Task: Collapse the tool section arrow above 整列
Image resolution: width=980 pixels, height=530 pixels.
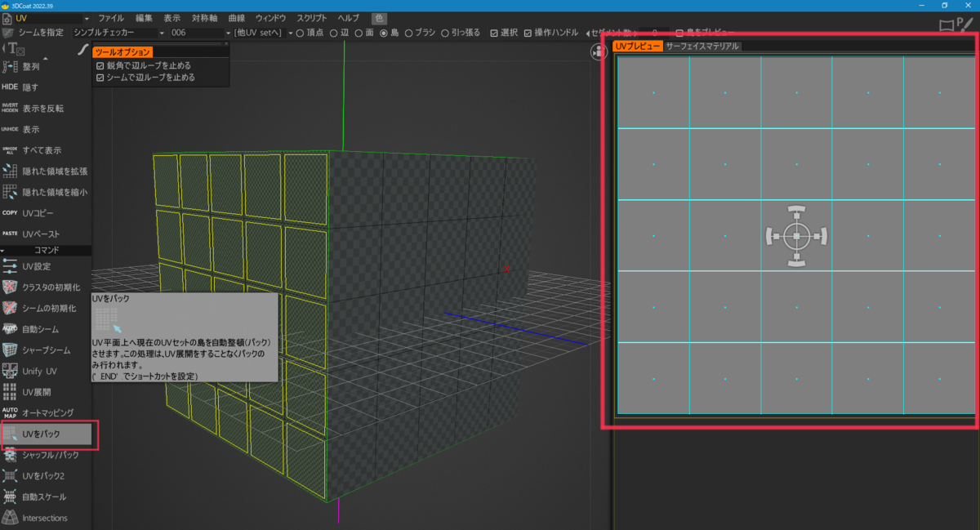Action: pyautogui.click(x=46, y=59)
